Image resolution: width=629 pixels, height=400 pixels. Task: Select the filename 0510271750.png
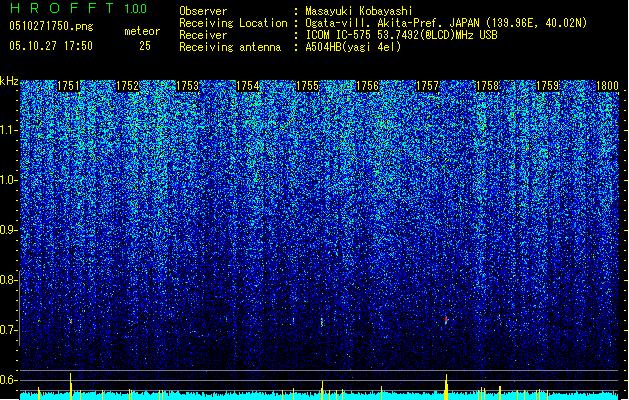point(51,26)
